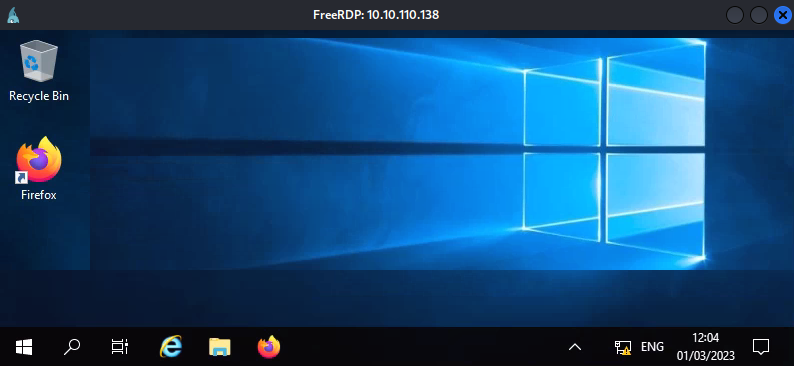Viewport: 794px width, 366px height.
Task: Close the FreeRDP session window
Action: point(783,15)
